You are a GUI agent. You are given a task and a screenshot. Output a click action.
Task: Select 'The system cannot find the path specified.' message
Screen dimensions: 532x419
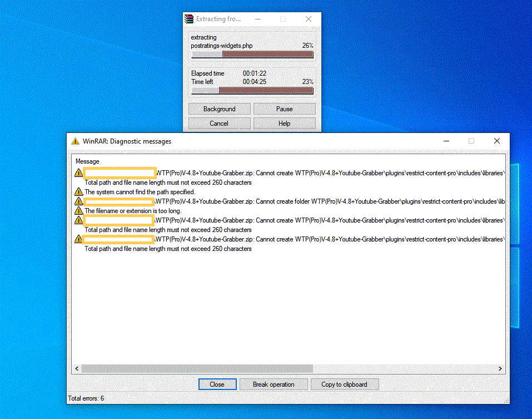(x=140, y=192)
